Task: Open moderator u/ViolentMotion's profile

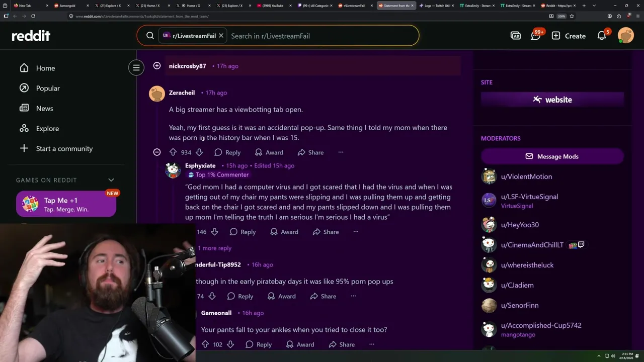Action: coord(526,176)
